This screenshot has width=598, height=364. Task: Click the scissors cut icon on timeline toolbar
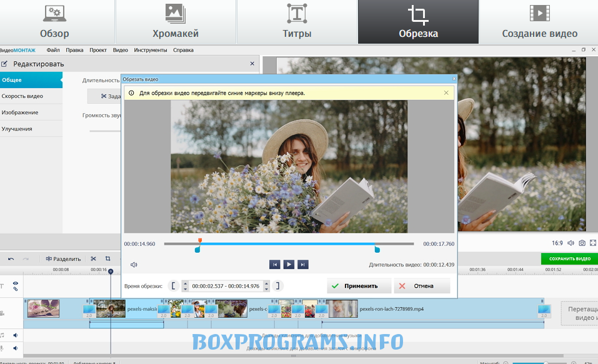point(94,259)
